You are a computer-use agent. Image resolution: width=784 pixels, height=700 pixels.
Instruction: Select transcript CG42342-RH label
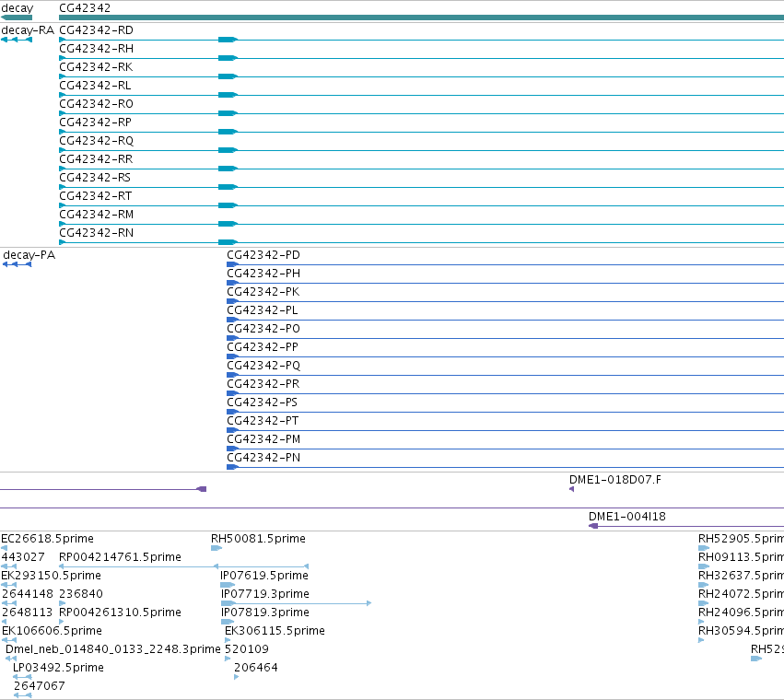(x=97, y=49)
